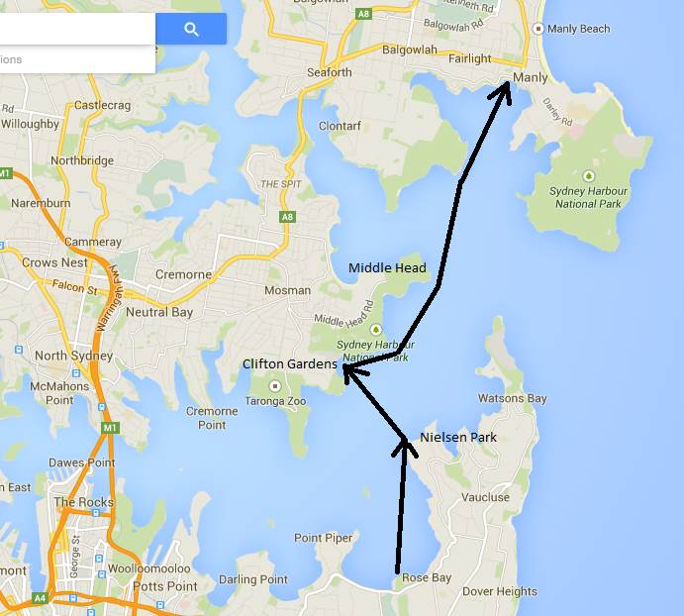Click the Rose Bay place label
The width and height of the screenshot is (684, 616).
427,577
